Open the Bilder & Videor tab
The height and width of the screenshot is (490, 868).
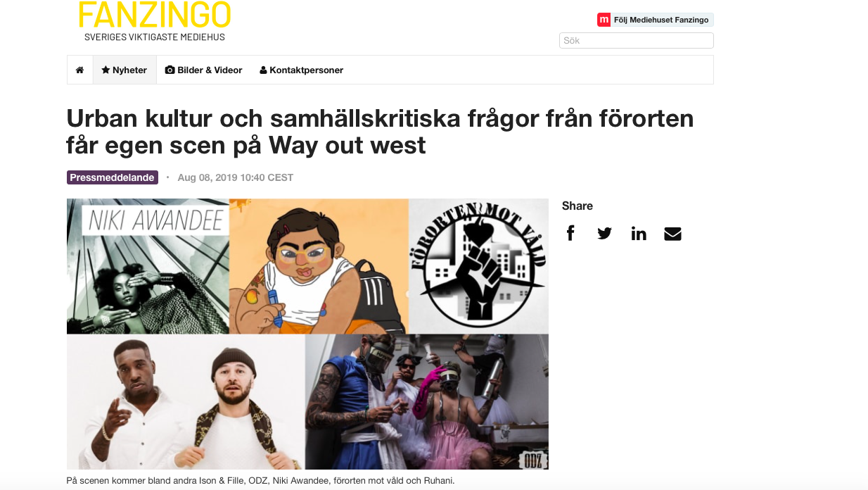pos(203,70)
